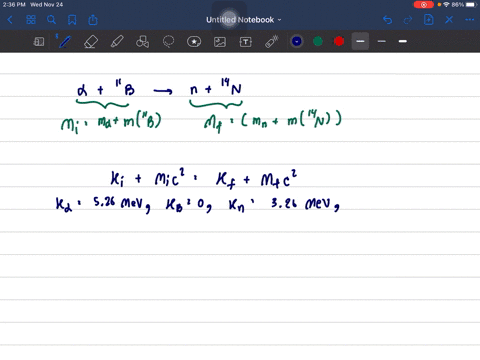The image size is (480, 360).
Task: Bookmark the current page
Action: point(72,20)
